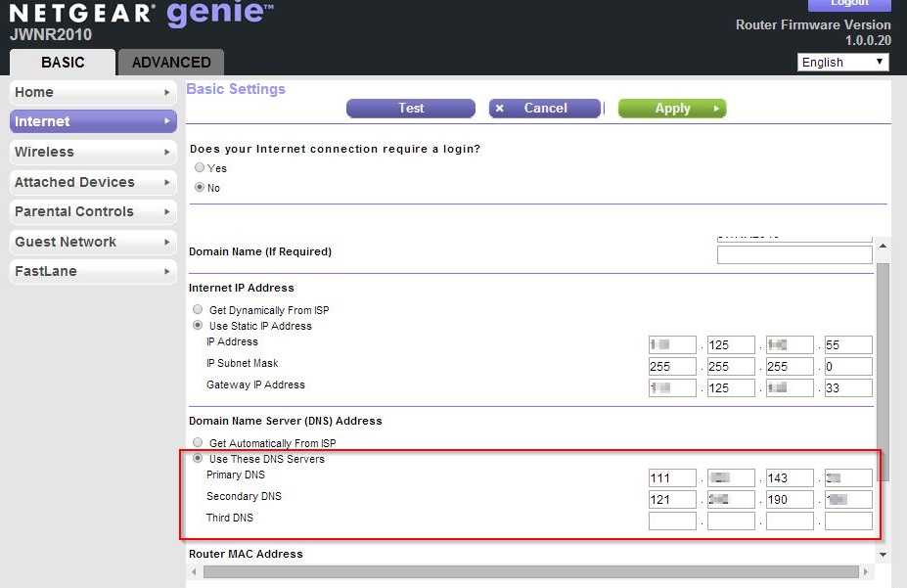Image resolution: width=907 pixels, height=588 pixels.
Task: Select Get Dynamically From ISP option
Action: tap(199, 310)
